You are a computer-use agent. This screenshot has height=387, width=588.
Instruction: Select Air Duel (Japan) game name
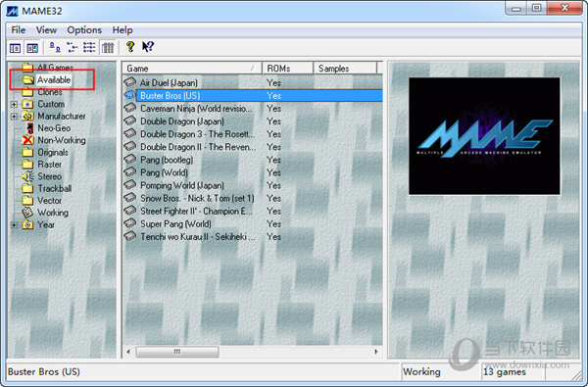pyautogui.click(x=169, y=83)
